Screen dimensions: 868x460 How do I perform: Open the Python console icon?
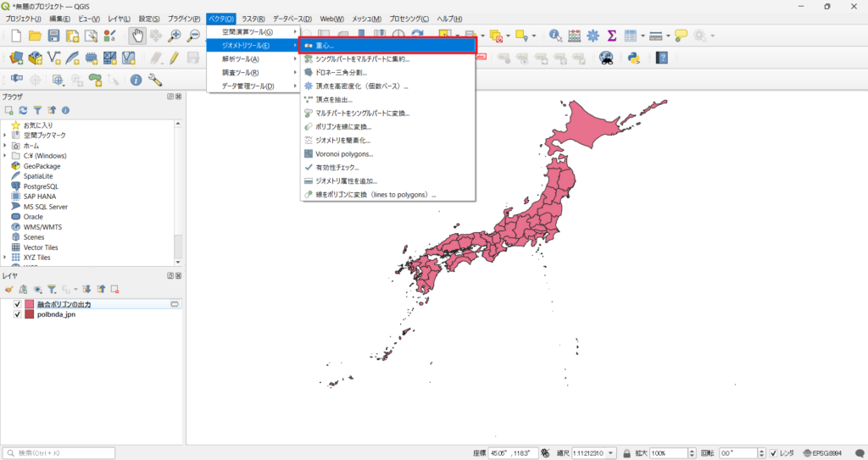(x=632, y=58)
